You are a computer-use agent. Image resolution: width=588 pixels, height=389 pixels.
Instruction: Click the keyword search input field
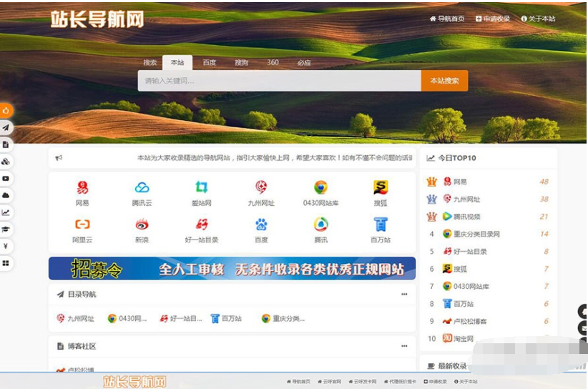coord(280,81)
